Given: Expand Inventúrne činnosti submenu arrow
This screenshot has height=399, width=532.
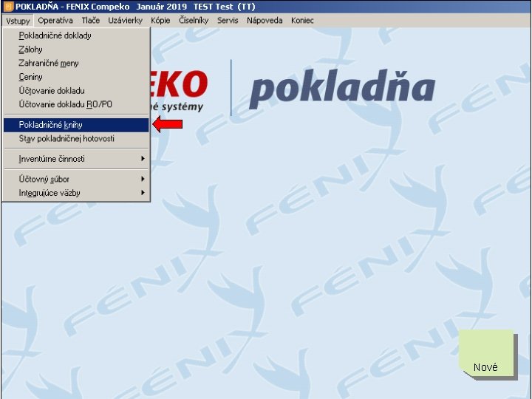Looking at the screenshot, I should click(143, 158).
